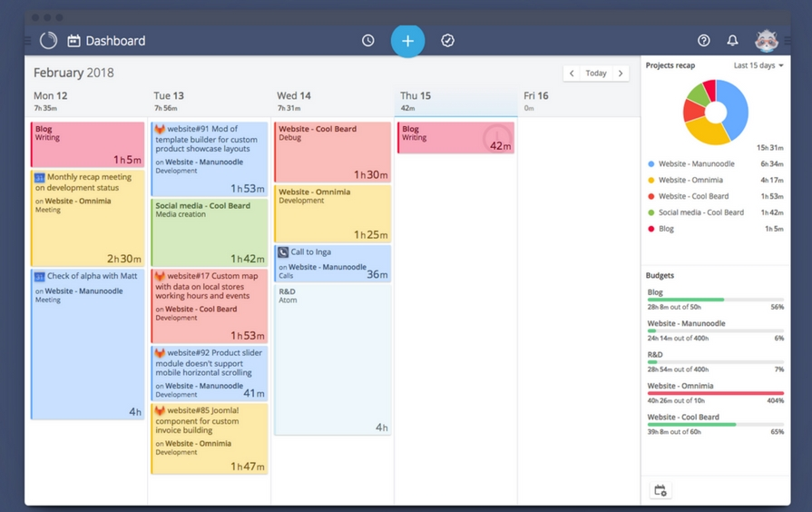Click the blue Website - Manunoodle legend dot
Viewport: 812px width, 512px height.
pos(651,164)
